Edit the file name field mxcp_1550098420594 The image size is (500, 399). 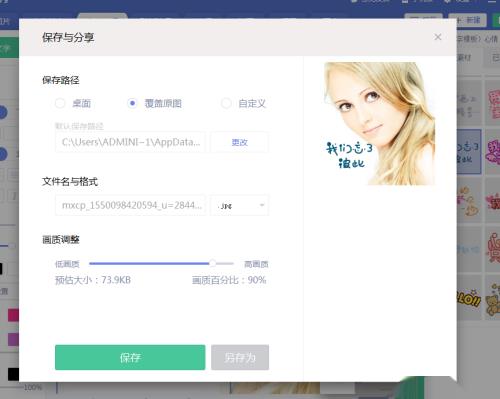pos(130,205)
